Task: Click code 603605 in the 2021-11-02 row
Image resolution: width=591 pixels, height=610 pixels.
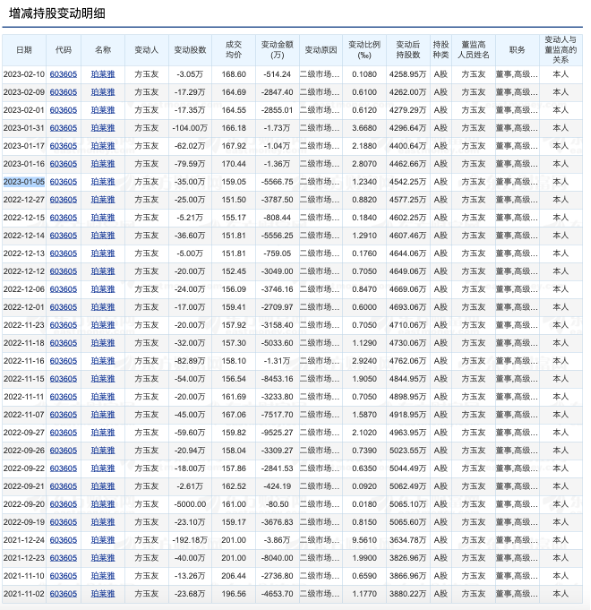Action: tap(63, 594)
